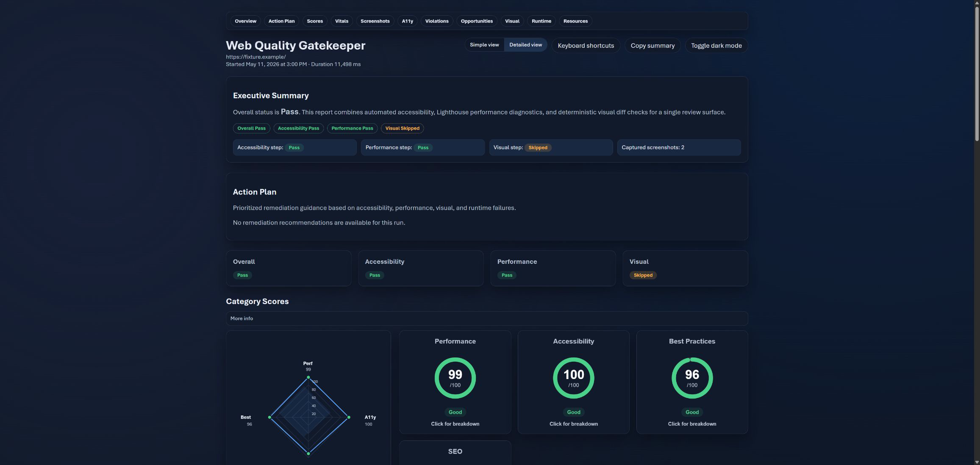Select the Vitals nav pill

point(341,21)
